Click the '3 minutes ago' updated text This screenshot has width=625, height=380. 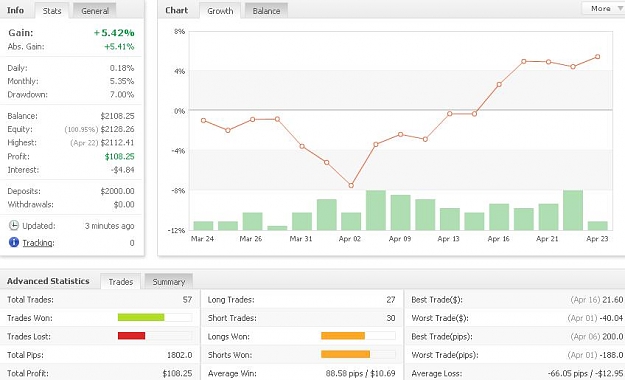tap(110, 226)
